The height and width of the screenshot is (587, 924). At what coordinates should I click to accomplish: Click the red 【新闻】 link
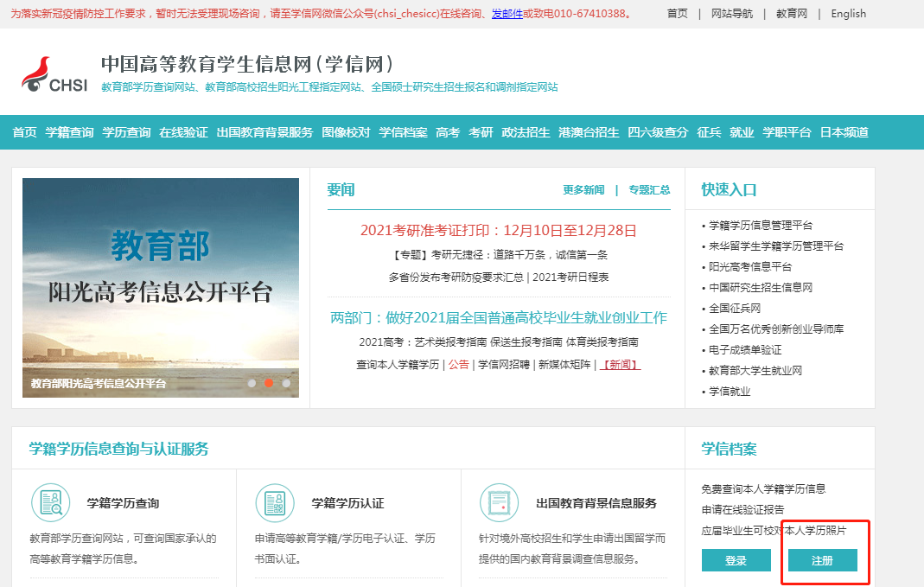point(620,365)
